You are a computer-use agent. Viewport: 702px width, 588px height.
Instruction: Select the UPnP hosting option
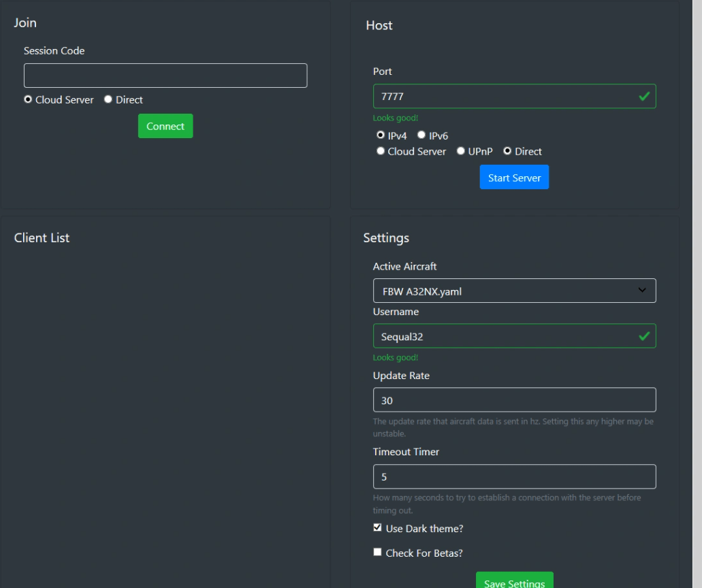(461, 151)
